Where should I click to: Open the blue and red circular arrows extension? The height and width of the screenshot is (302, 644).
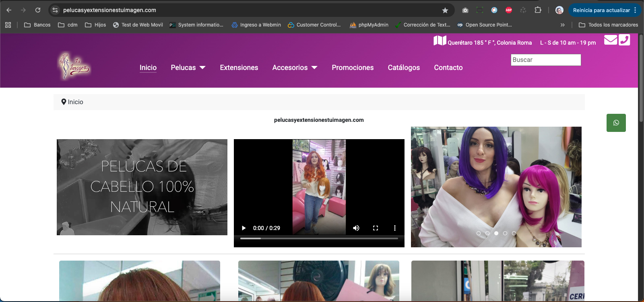pos(494,10)
